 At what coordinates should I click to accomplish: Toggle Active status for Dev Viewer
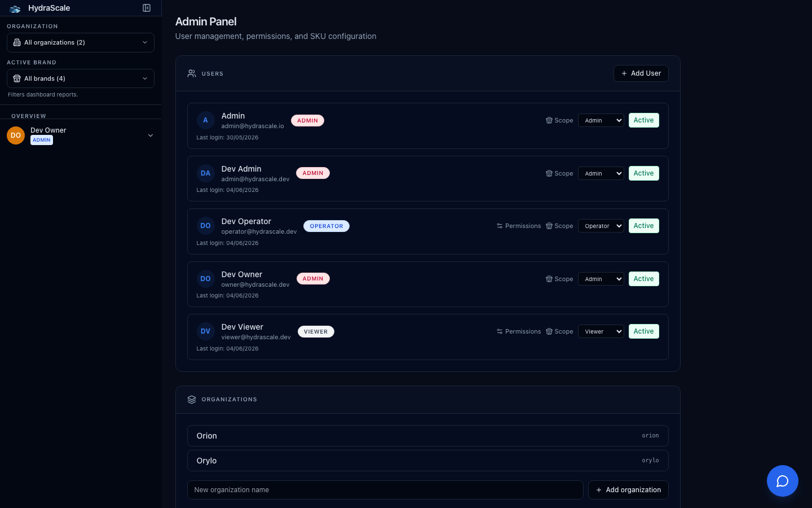[x=643, y=331]
